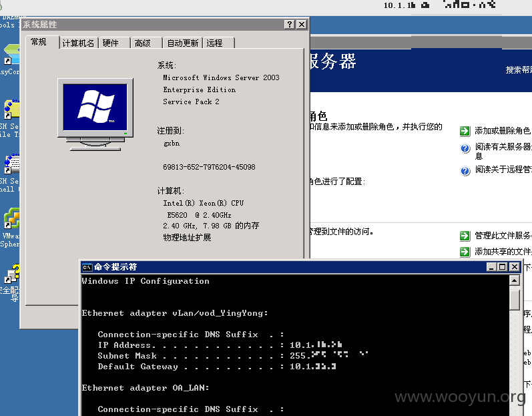
Task: Click the command prompt scroll up arrow
Action: (x=515, y=280)
